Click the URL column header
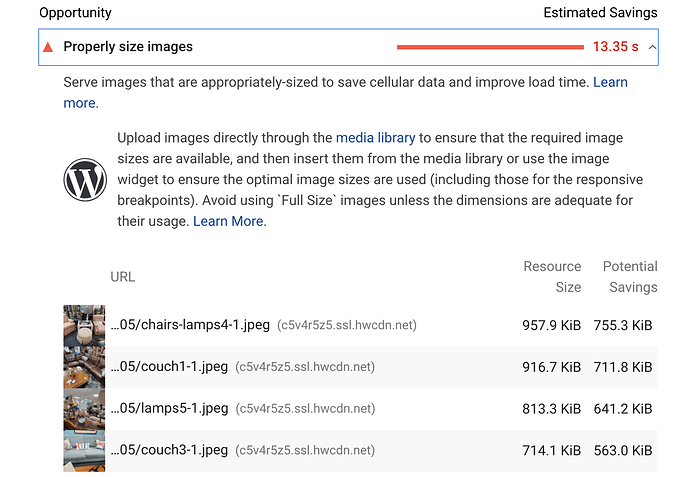 [x=122, y=277]
